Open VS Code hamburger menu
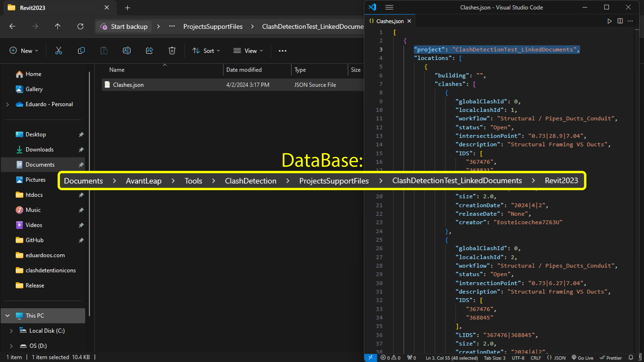644x362 pixels. [389, 8]
